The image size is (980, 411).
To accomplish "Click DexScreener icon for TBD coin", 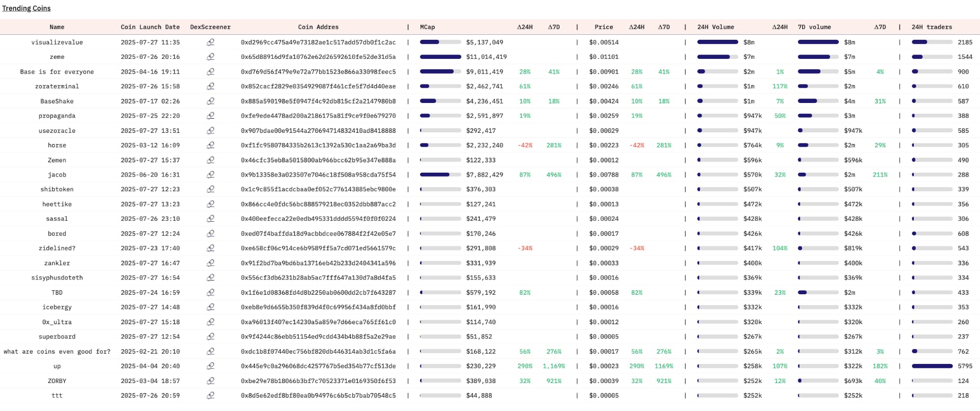I will (x=210, y=292).
